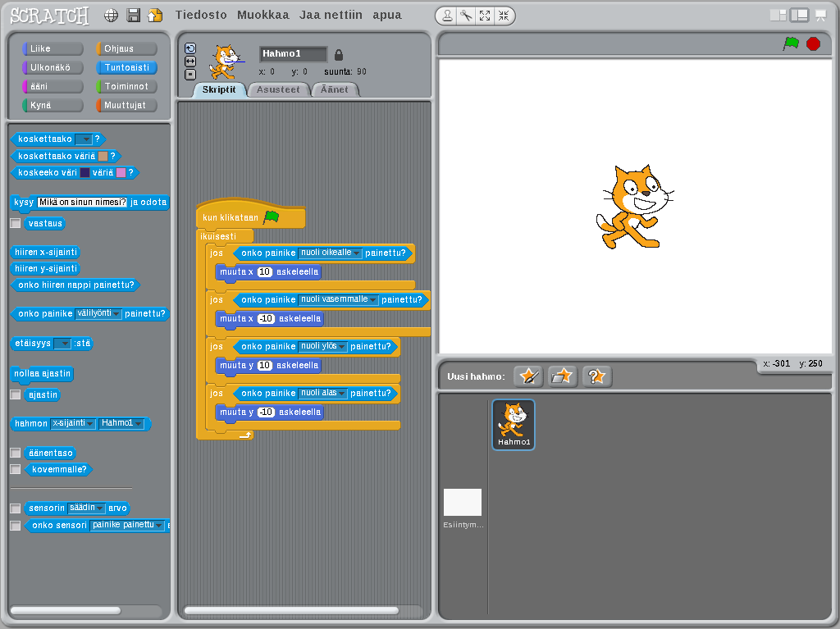Open the säädin sensor dropdown
840x629 pixels.
point(86,508)
